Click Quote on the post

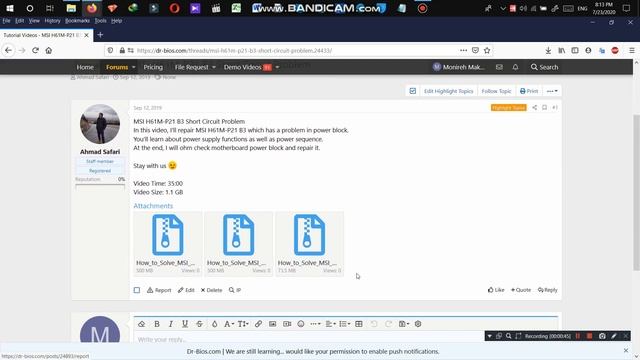tap(521, 290)
